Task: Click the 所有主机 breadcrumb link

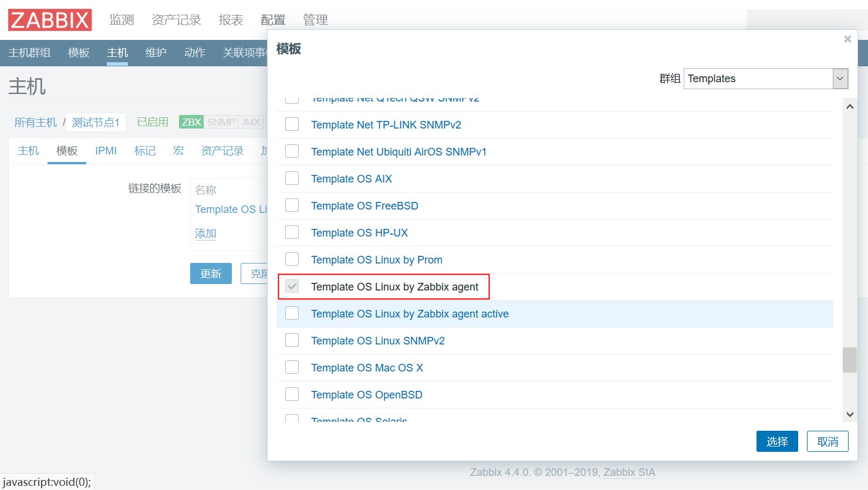Action: [x=36, y=122]
